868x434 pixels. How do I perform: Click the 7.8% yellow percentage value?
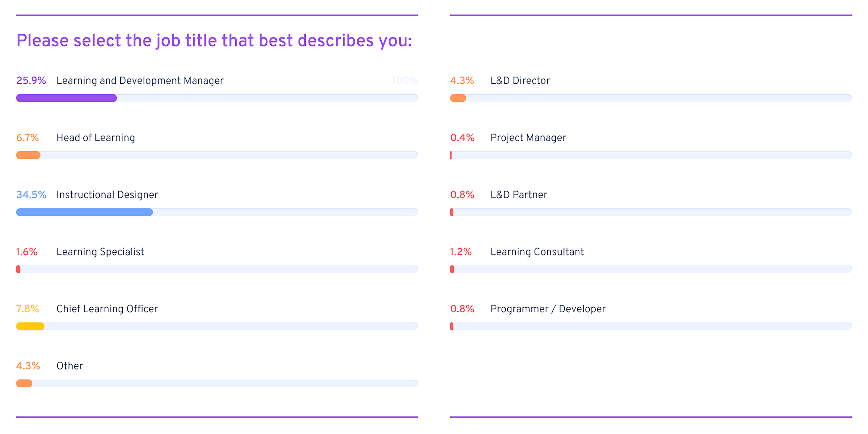tap(28, 309)
